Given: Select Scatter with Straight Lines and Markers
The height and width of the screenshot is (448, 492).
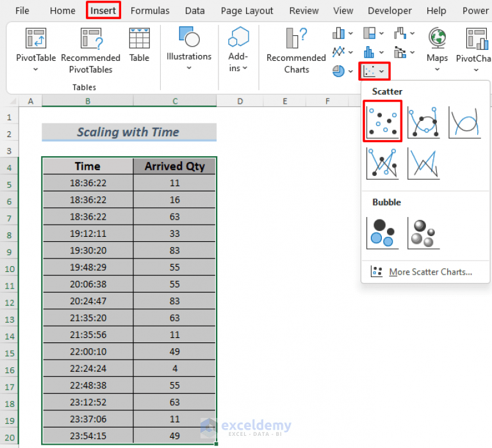Looking at the screenshot, I should (x=382, y=164).
